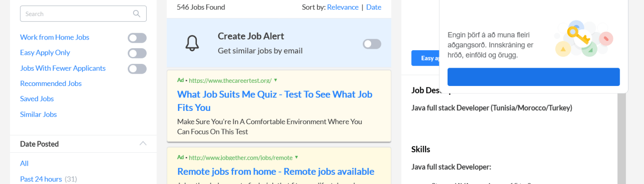Click the job alert bell icon
This screenshot has height=184, width=644.
tap(192, 43)
